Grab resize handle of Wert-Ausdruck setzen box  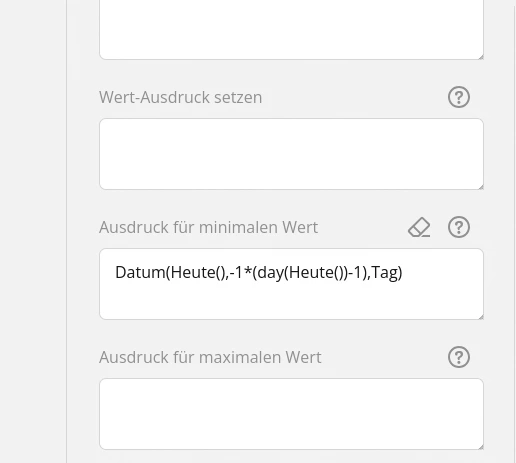pyautogui.click(x=481, y=187)
